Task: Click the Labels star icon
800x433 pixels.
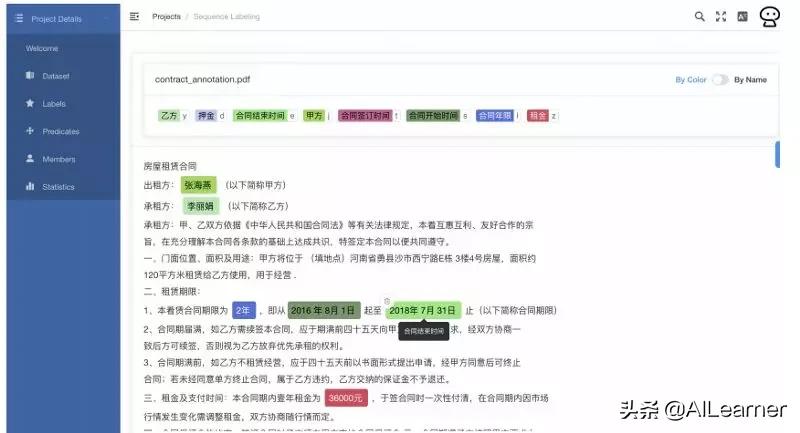Action: click(x=30, y=103)
